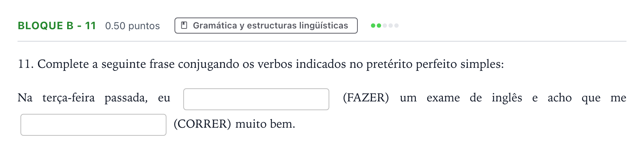Click the second green difficulty dot

379,26
